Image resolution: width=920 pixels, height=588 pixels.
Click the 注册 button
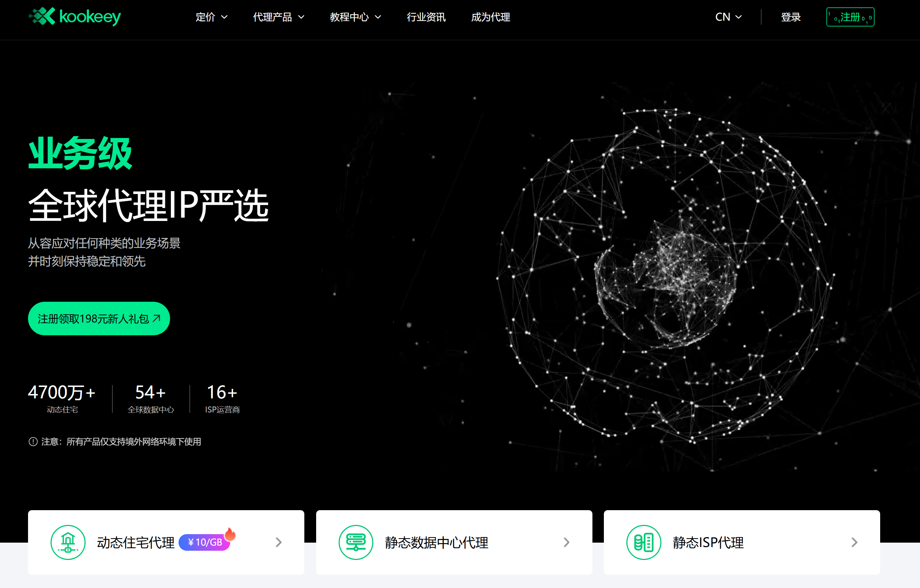click(x=850, y=17)
